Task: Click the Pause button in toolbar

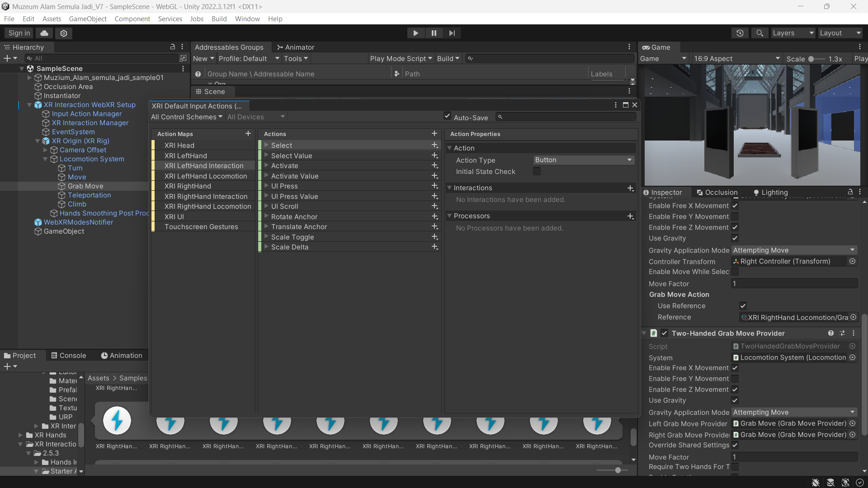Action: tap(434, 33)
